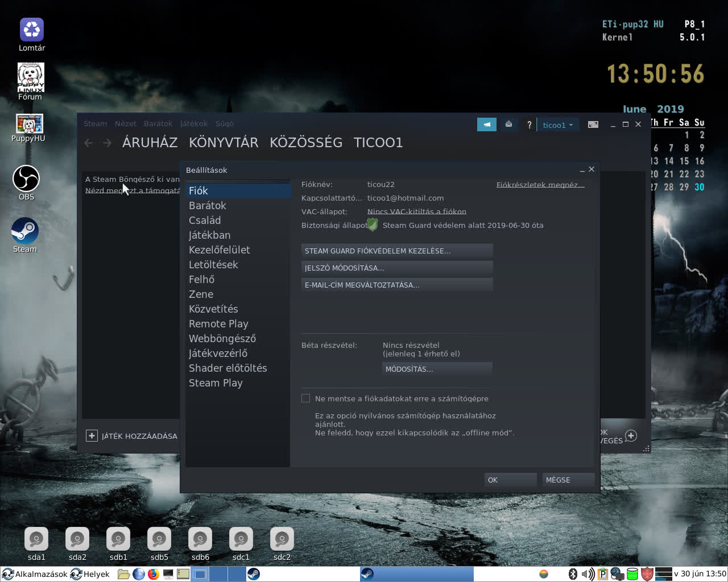Open the Lomtár trash desktop icon
The height and width of the screenshot is (582, 728).
point(32,30)
